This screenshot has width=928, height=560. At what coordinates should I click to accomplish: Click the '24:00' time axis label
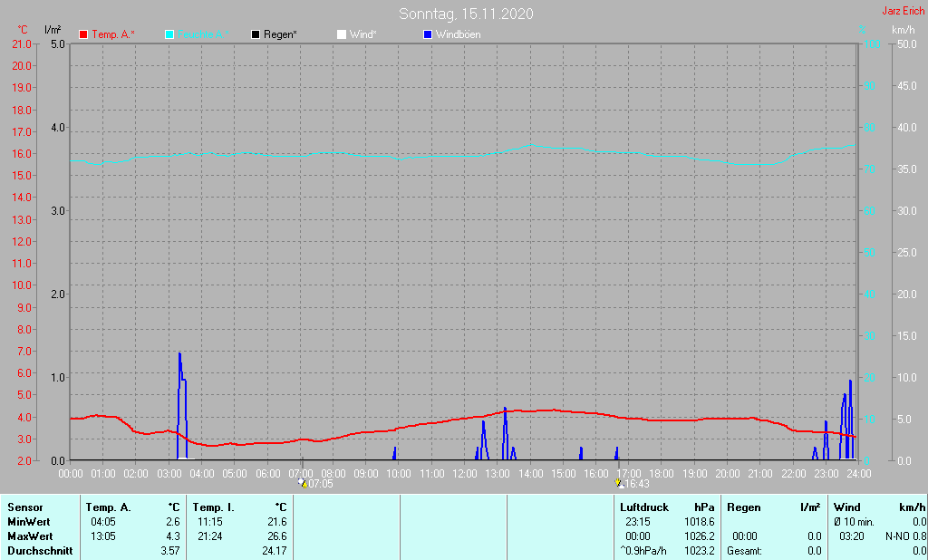pyautogui.click(x=859, y=474)
